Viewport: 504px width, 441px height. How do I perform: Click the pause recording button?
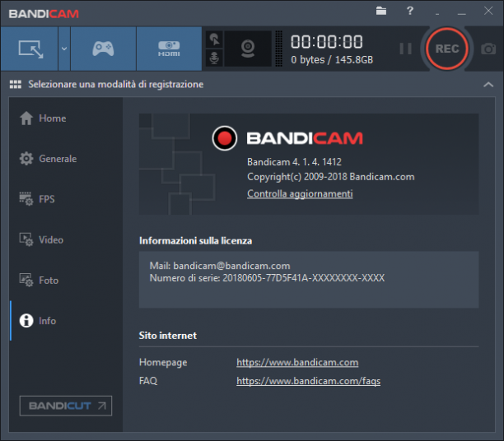point(405,49)
